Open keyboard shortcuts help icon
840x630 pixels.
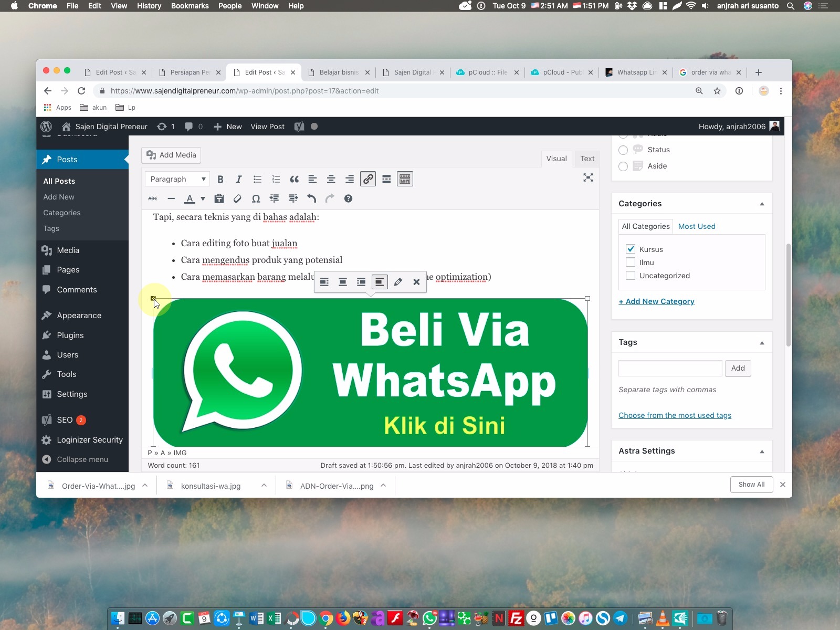point(348,198)
